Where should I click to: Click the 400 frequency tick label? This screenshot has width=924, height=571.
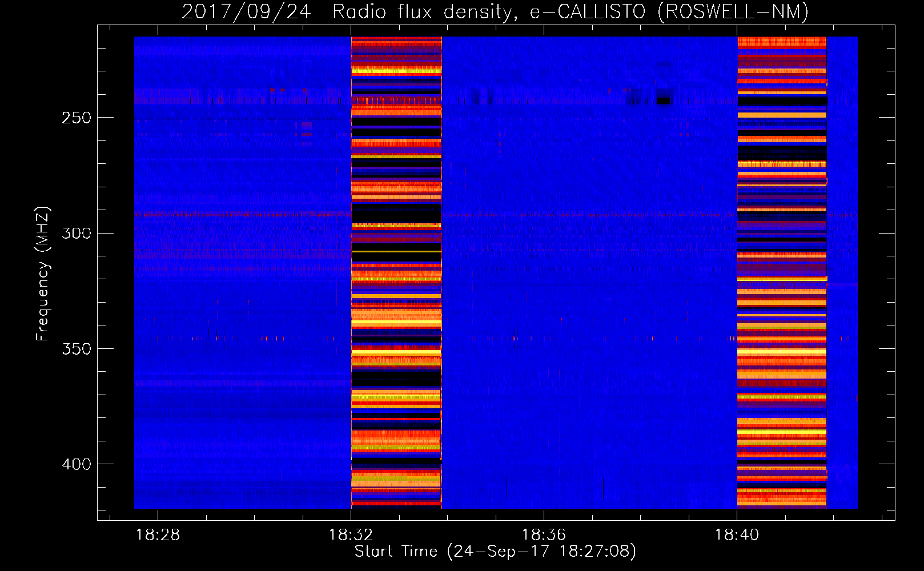coord(77,464)
